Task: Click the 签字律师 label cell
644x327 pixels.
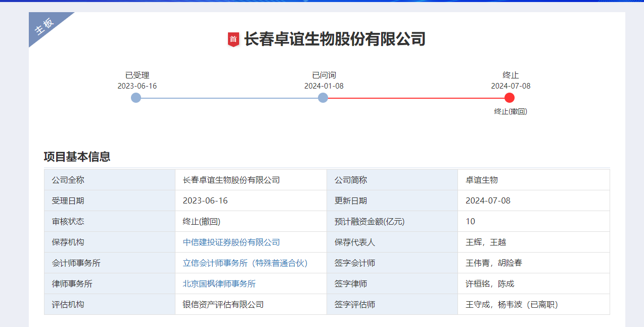Action: tap(392, 283)
